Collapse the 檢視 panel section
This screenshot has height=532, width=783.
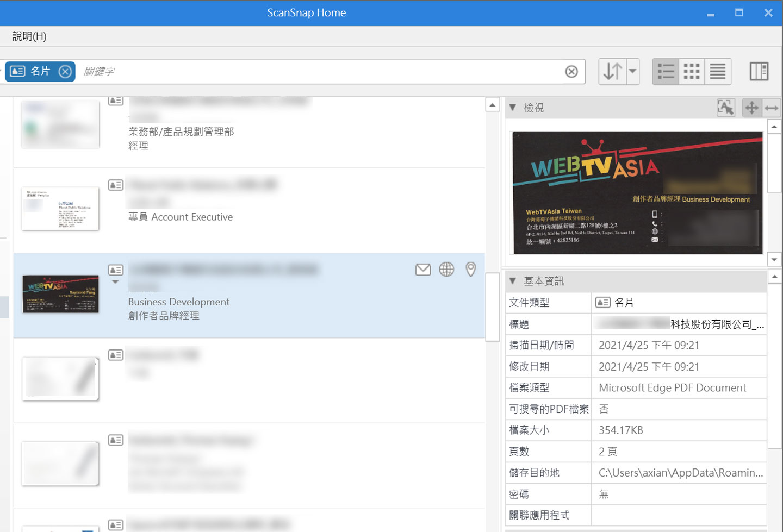512,108
